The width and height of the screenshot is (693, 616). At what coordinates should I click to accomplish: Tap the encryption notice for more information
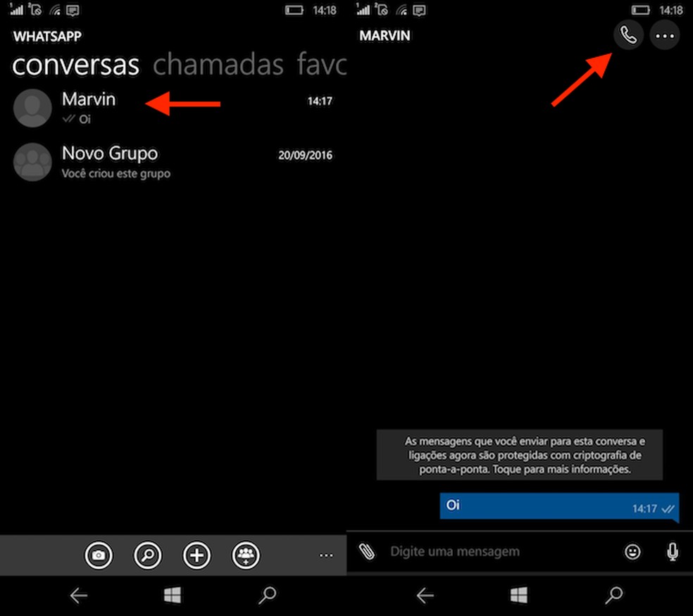tap(520, 455)
